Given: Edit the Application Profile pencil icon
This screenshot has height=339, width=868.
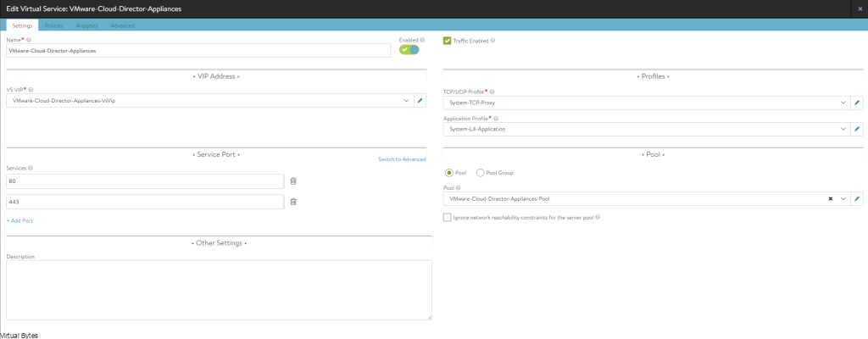Looking at the screenshot, I should click(856, 129).
